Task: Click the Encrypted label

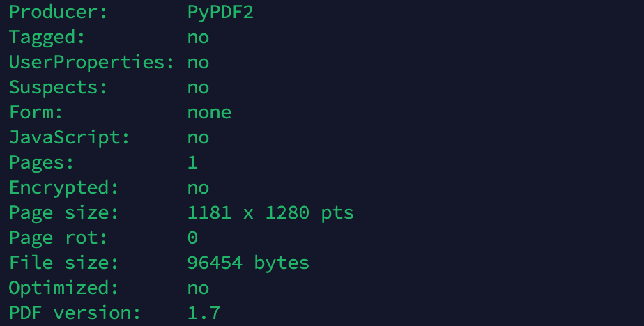Action: (63, 188)
